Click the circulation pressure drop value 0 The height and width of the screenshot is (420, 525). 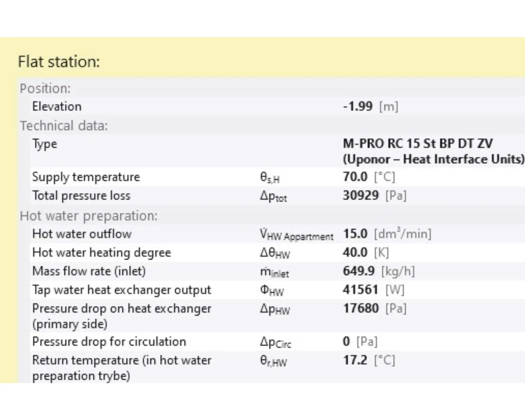click(x=346, y=342)
